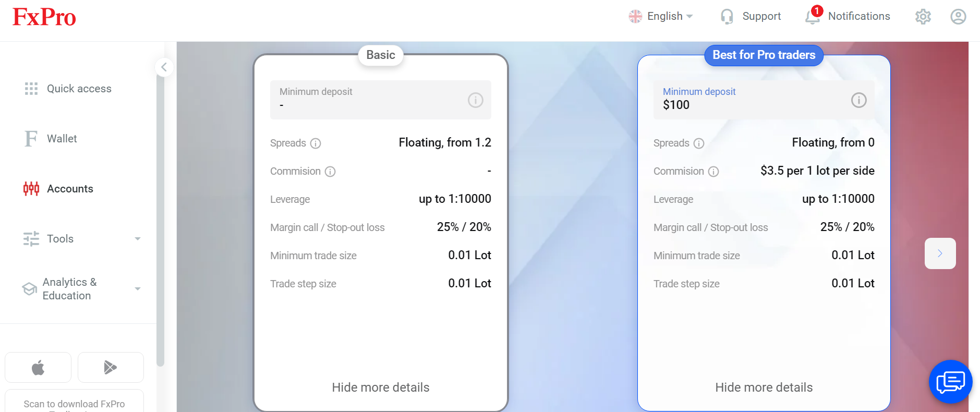
Task: Go to Accounts in the sidebar
Action: pyautogui.click(x=70, y=189)
